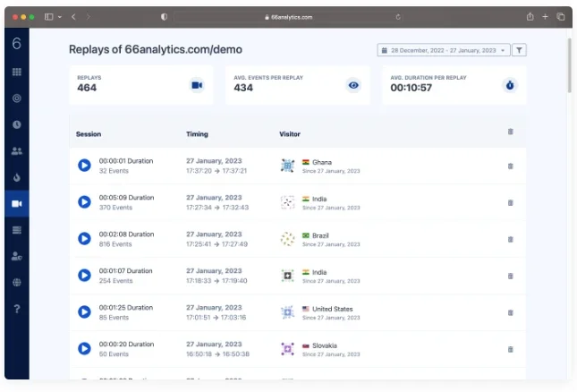Open the history clock icon in sidebar
577x392 pixels.
[17, 124]
